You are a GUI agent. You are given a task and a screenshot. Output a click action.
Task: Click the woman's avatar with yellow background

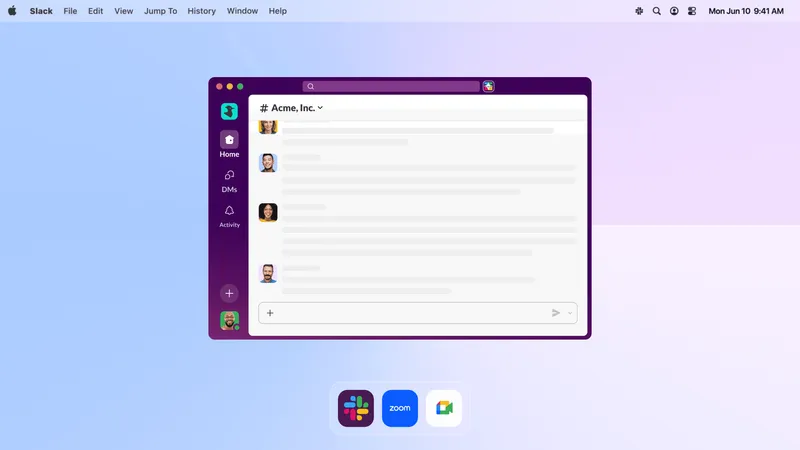(x=268, y=127)
